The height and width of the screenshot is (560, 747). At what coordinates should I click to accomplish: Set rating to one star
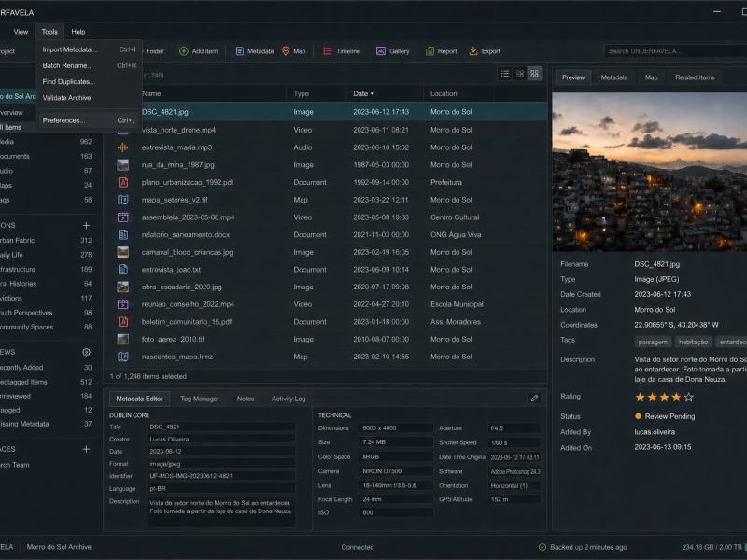pyautogui.click(x=640, y=398)
